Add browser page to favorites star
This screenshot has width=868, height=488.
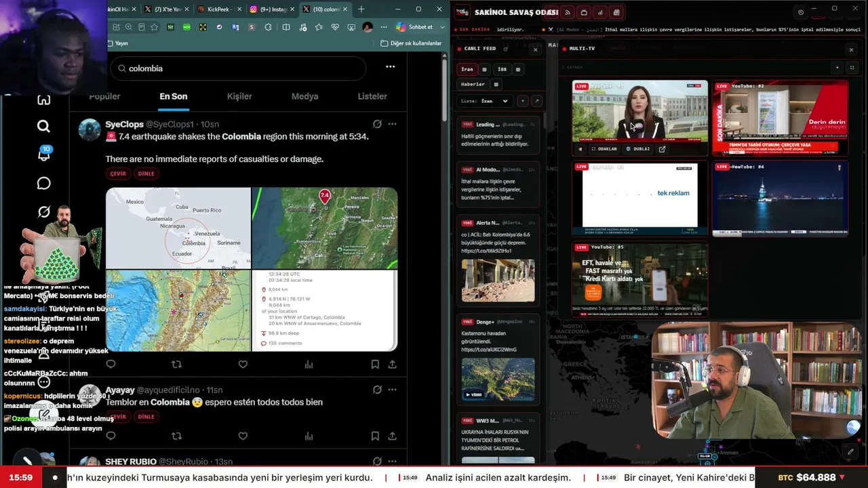(x=154, y=27)
